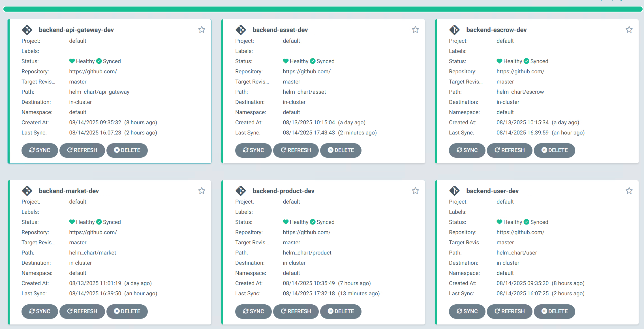644x329 pixels.
Task: Click the Synced check icon on backend-market-dev
Action: pyautogui.click(x=99, y=222)
